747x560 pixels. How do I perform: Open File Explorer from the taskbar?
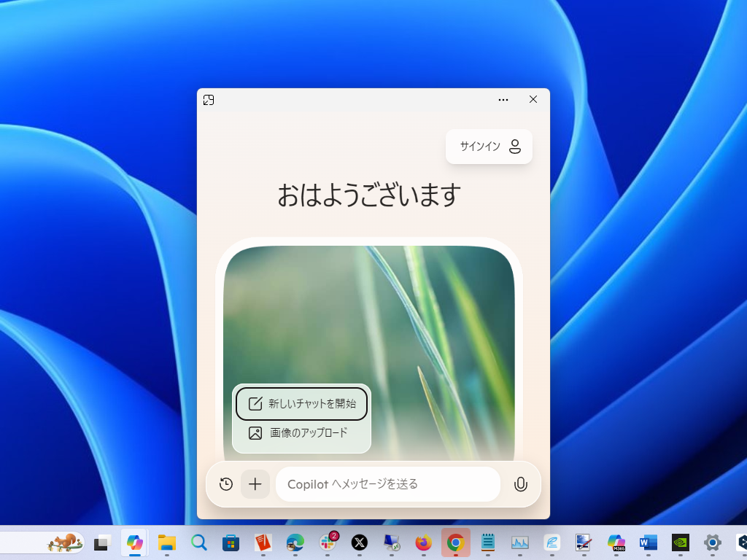coord(166,543)
